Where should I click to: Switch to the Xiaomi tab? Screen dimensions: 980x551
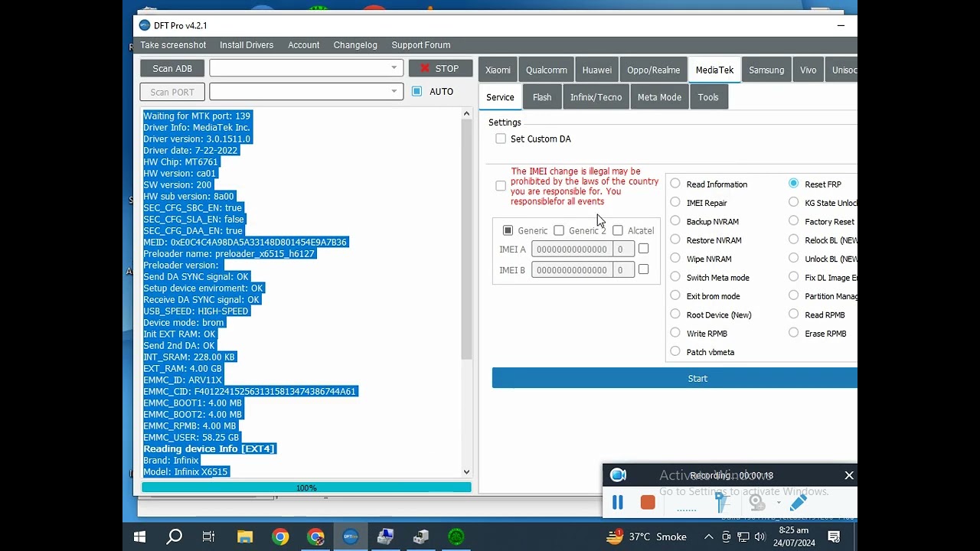pyautogui.click(x=498, y=70)
